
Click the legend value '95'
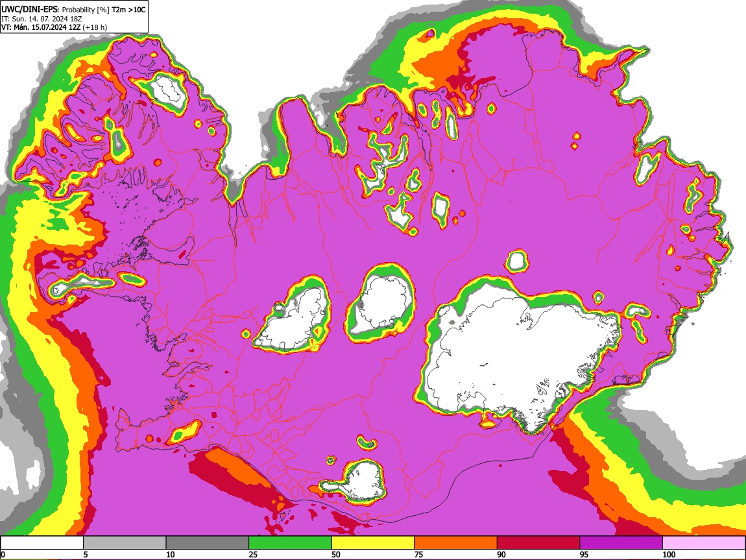584,554
